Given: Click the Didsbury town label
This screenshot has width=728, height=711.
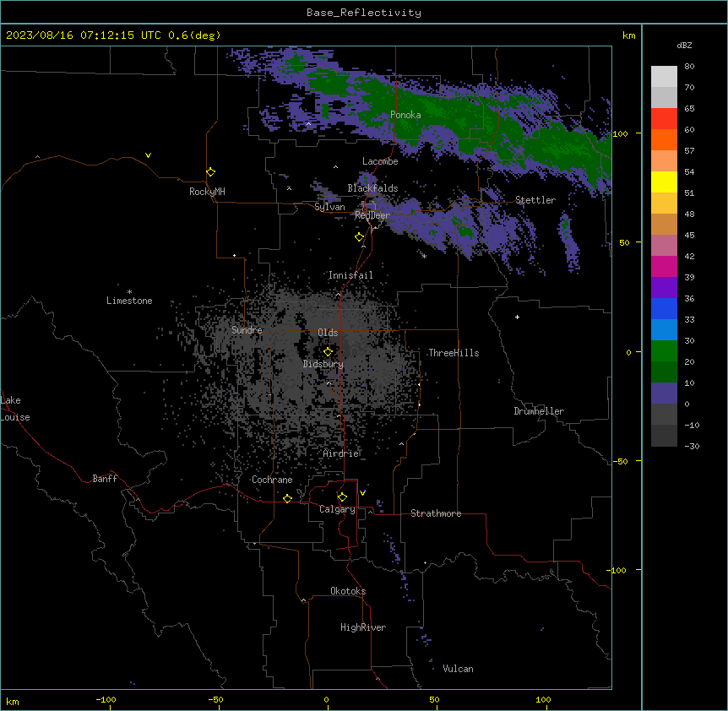Looking at the screenshot, I should pyautogui.click(x=323, y=364).
